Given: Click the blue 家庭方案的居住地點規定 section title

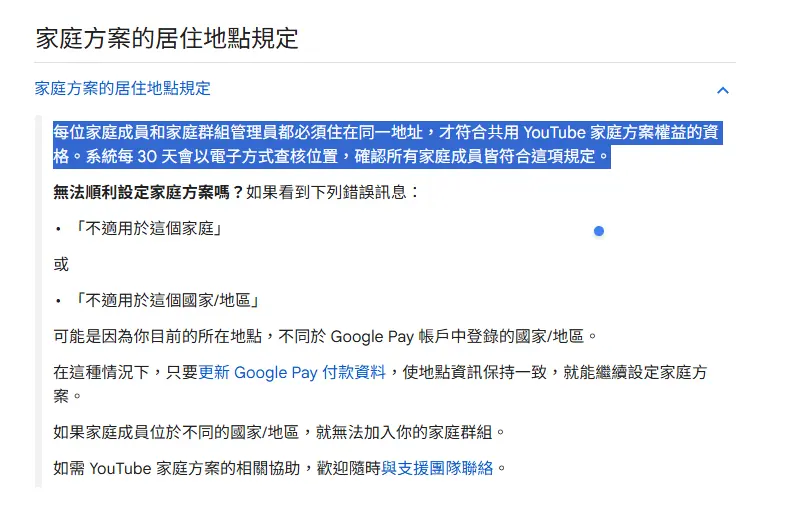Looking at the screenshot, I should (123, 89).
